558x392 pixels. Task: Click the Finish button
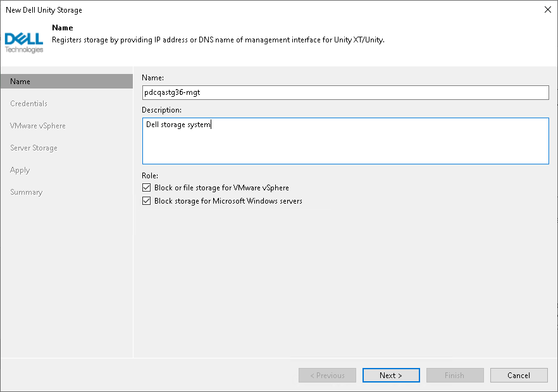click(x=455, y=376)
